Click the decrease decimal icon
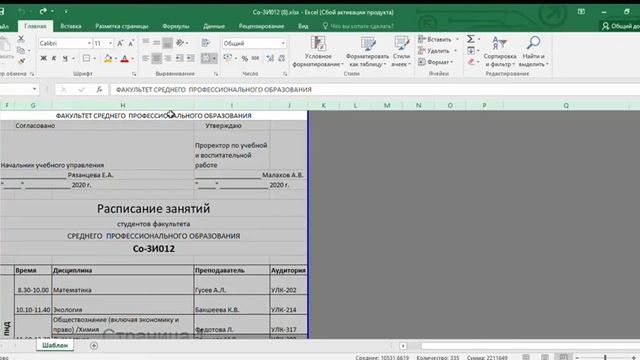 [282, 58]
